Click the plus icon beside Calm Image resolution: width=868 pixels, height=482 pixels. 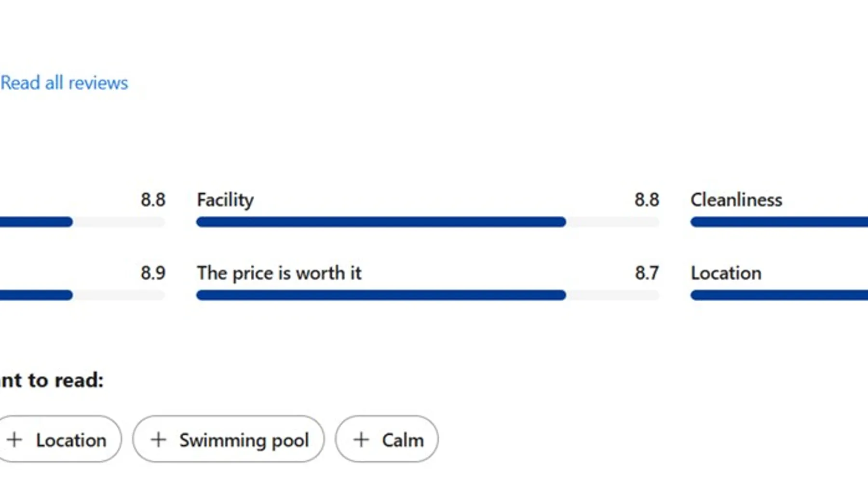pyautogui.click(x=361, y=440)
